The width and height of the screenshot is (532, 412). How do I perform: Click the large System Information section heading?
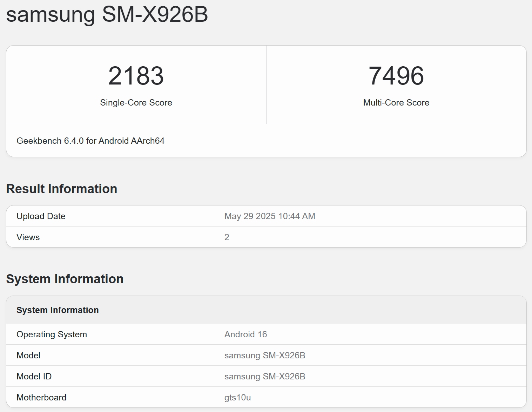click(x=65, y=279)
